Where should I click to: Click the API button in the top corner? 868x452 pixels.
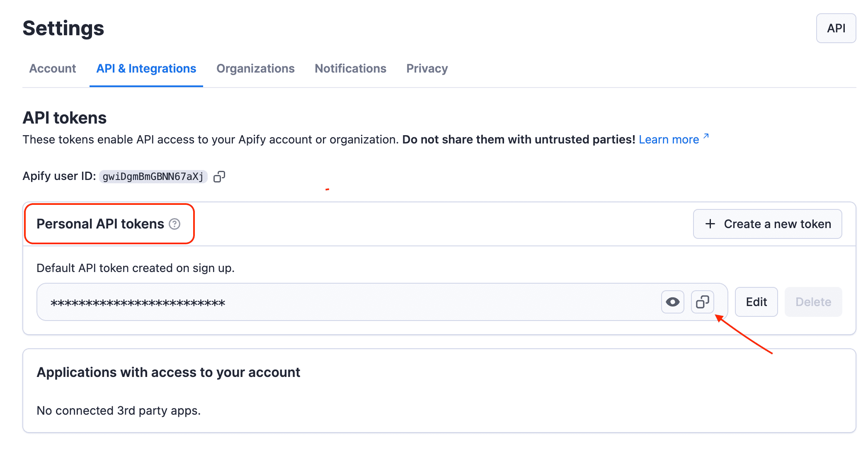click(836, 28)
